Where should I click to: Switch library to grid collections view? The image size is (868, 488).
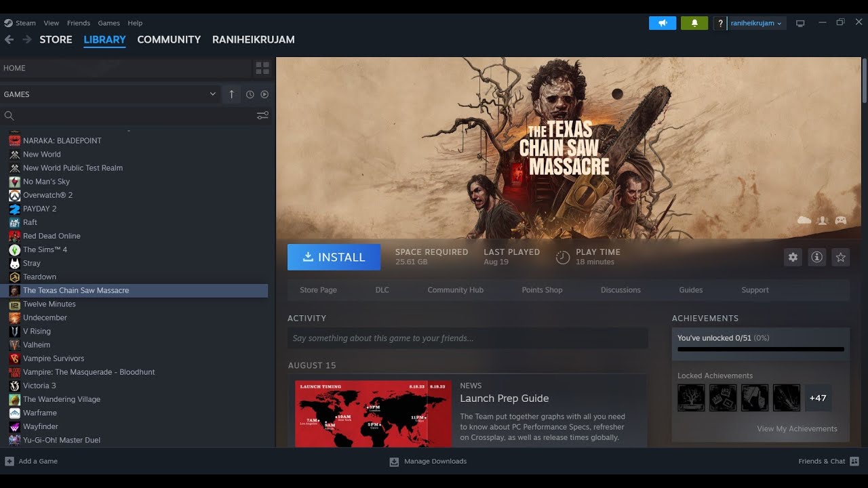[x=262, y=68]
